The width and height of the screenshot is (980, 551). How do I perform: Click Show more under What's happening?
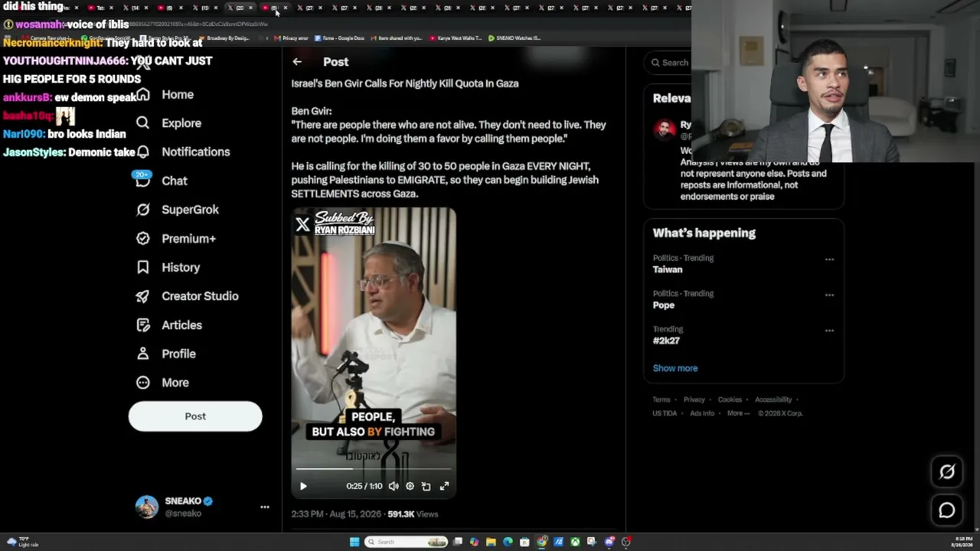coord(675,368)
